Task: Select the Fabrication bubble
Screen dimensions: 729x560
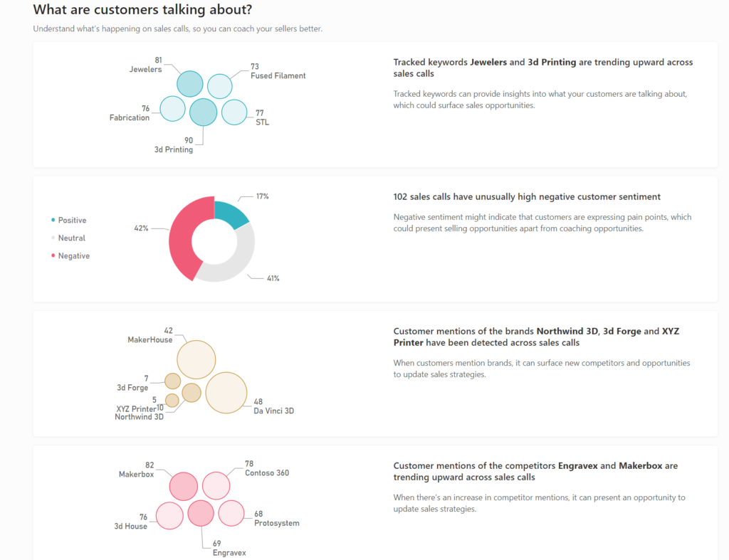Action: point(171,109)
